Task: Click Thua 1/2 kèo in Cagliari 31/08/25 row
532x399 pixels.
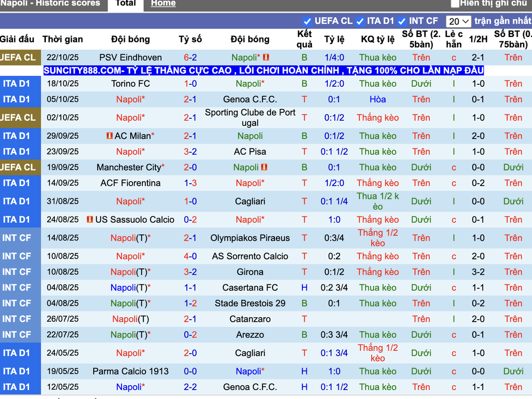Action: [378, 201]
